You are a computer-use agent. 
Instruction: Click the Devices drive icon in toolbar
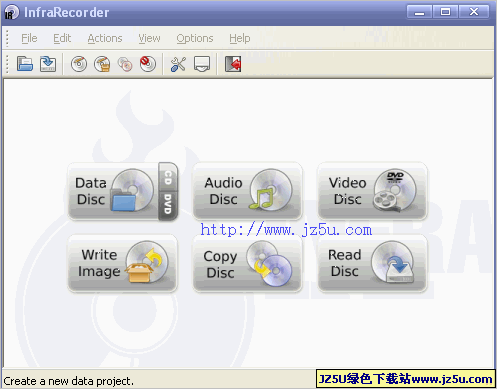click(x=202, y=64)
